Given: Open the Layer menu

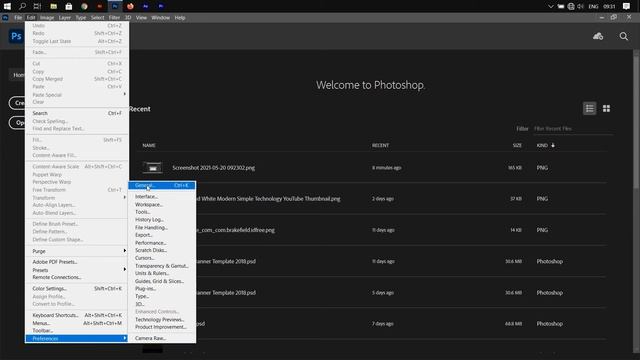Looking at the screenshot, I should [x=64, y=18].
